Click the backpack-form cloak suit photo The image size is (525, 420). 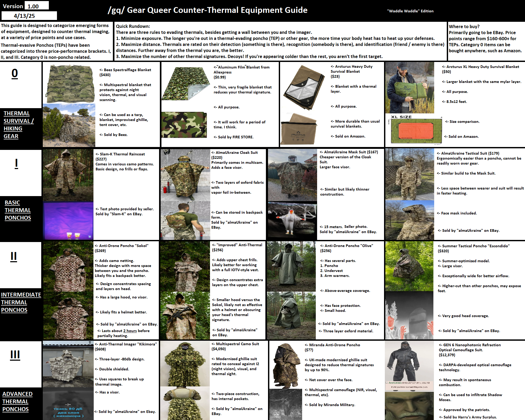[186, 220]
